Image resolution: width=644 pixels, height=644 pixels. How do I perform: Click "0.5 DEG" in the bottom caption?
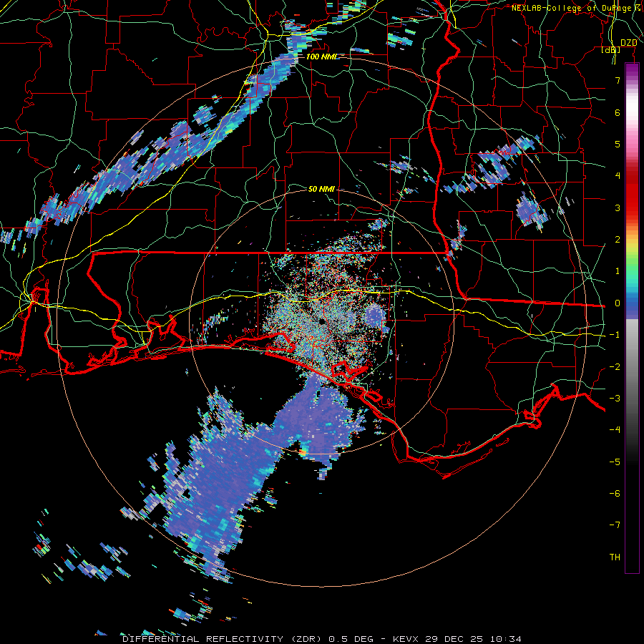tap(351, 639)
